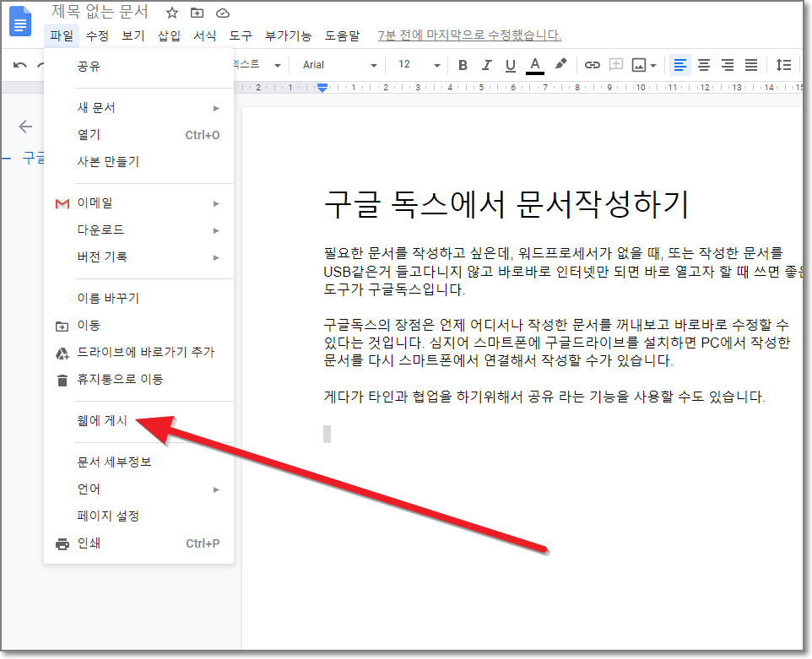Select right text alignment
Screen dimensions: 812x659
pos(727,65)
